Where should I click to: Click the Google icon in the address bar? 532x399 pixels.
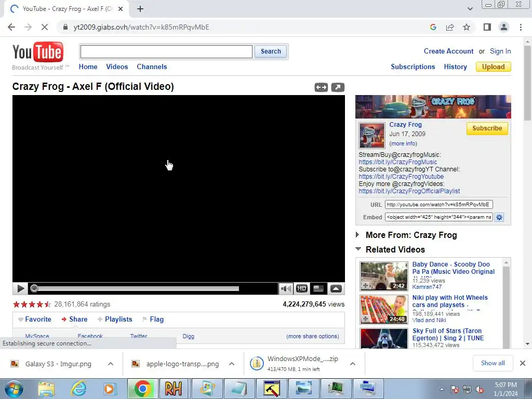433,27
